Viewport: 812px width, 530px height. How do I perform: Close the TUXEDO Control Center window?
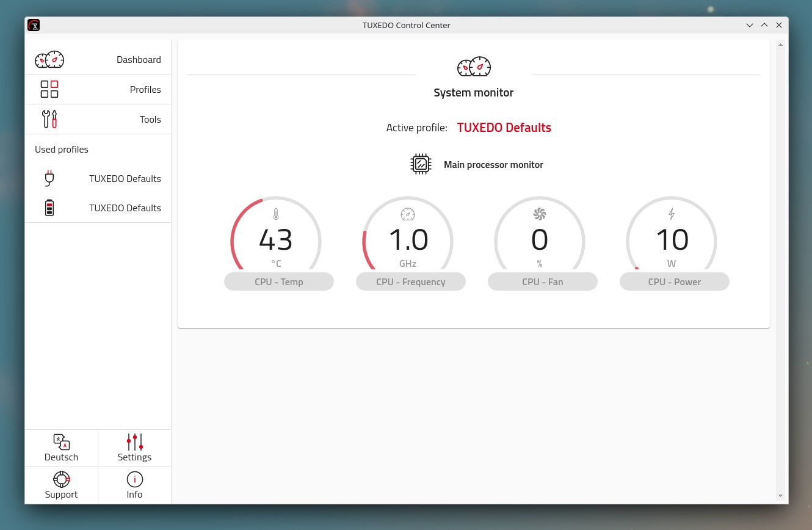click(x=779, y=25)
